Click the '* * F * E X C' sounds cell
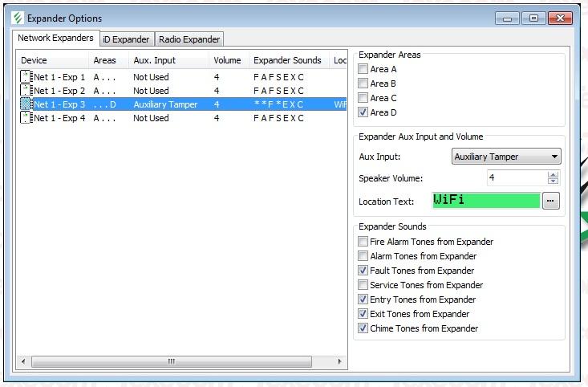Screen dimensions: 588x387 (278, 104)
